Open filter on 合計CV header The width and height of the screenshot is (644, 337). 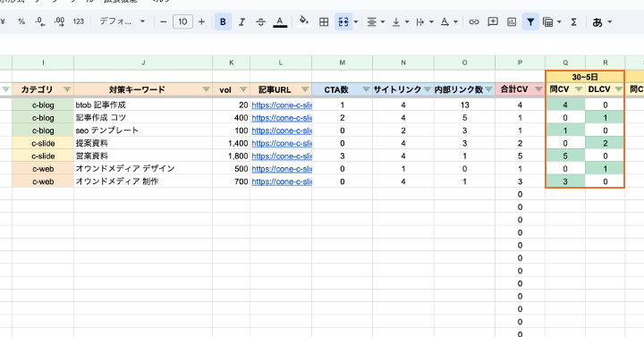point(538,89)
